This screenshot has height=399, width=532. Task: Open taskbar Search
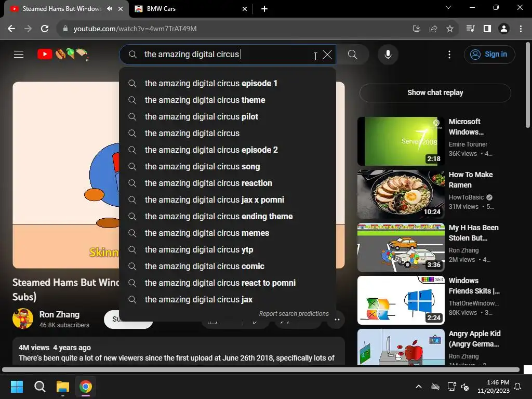coord(39,387)
